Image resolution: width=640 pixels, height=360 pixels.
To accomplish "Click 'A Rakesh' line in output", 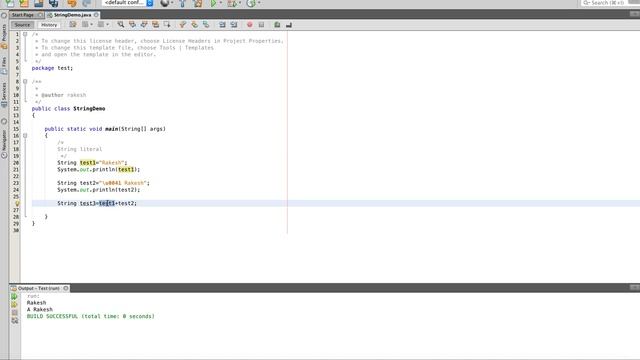I will 40,309.
